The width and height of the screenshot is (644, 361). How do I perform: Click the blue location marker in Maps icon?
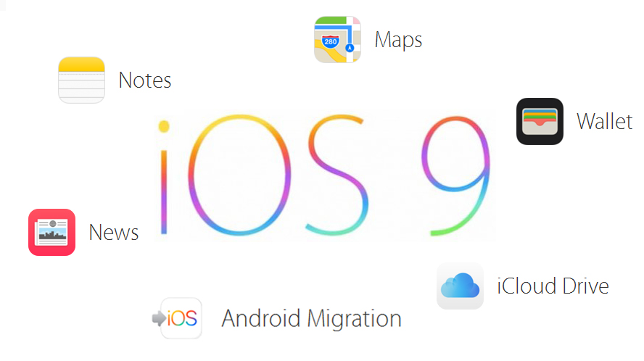[x=350, y=48]
